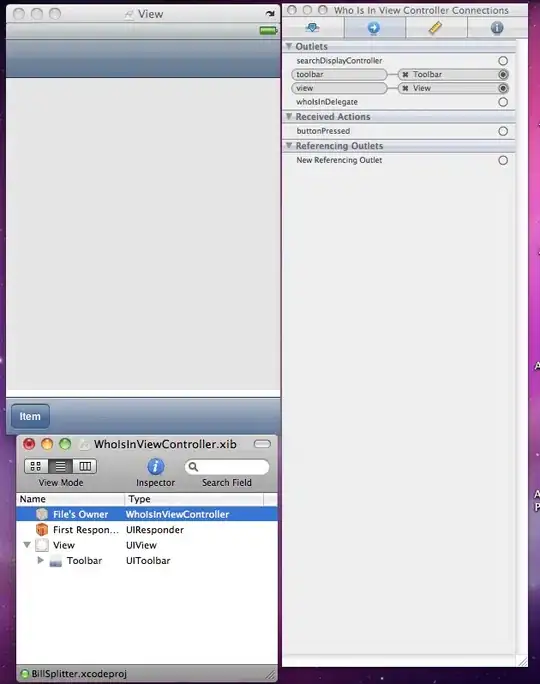Click the whoIsInDelegate outlet circle
The image size is (540, 684).
tap(503, 102)
